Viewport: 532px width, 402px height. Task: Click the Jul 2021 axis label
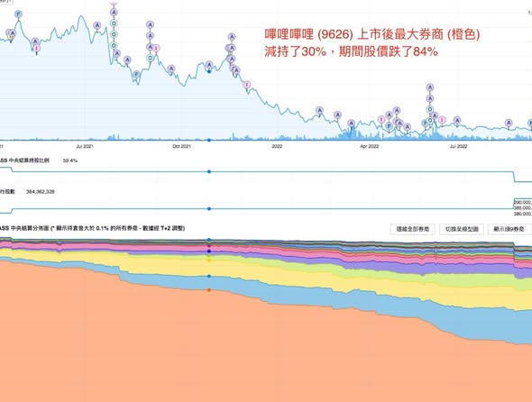(85, 146)
